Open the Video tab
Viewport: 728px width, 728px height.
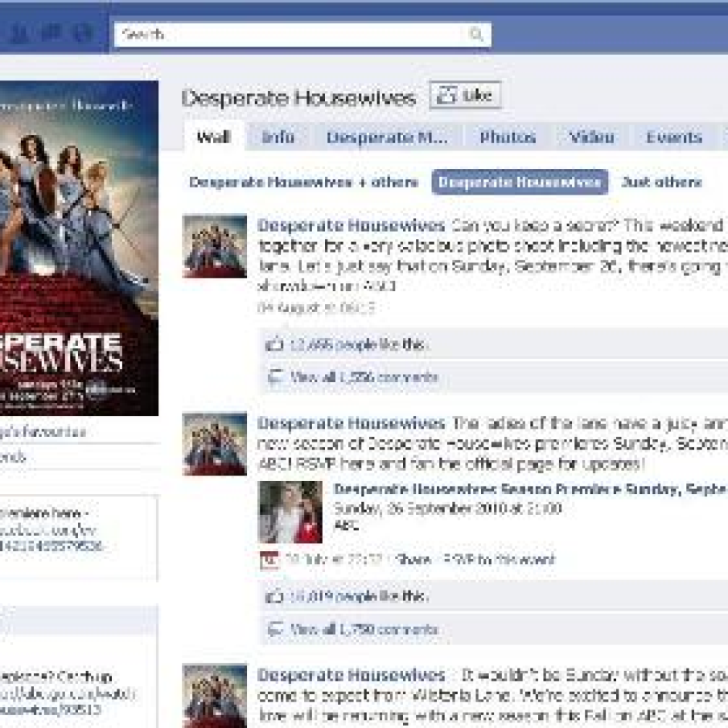pos(591,138)
